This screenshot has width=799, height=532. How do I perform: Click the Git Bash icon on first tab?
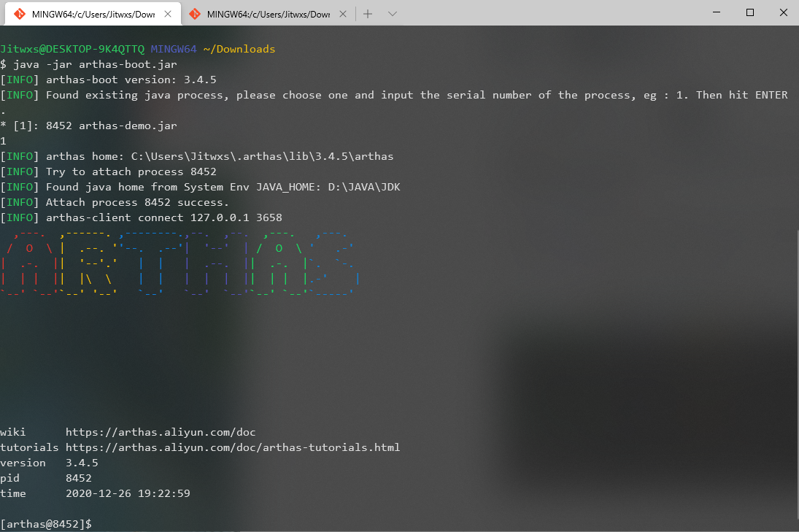[20, 15]
